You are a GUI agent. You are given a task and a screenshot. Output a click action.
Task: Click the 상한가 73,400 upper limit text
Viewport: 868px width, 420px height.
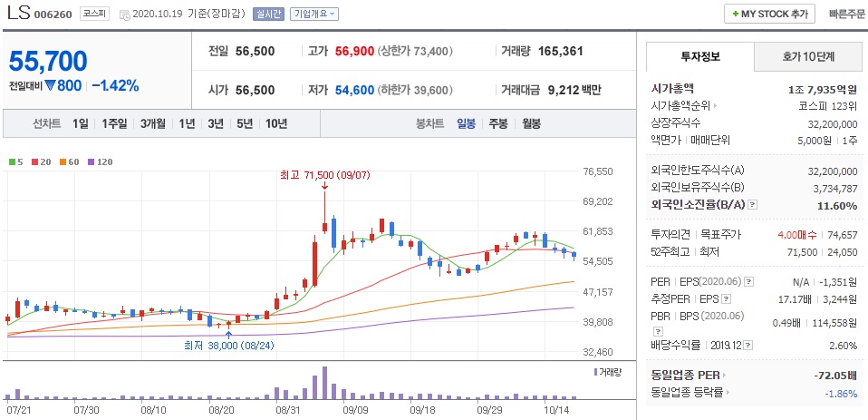415,52
